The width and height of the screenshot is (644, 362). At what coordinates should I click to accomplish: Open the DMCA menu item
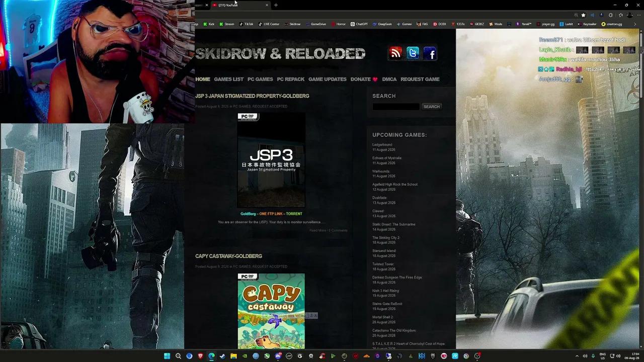tap(389, 79)
